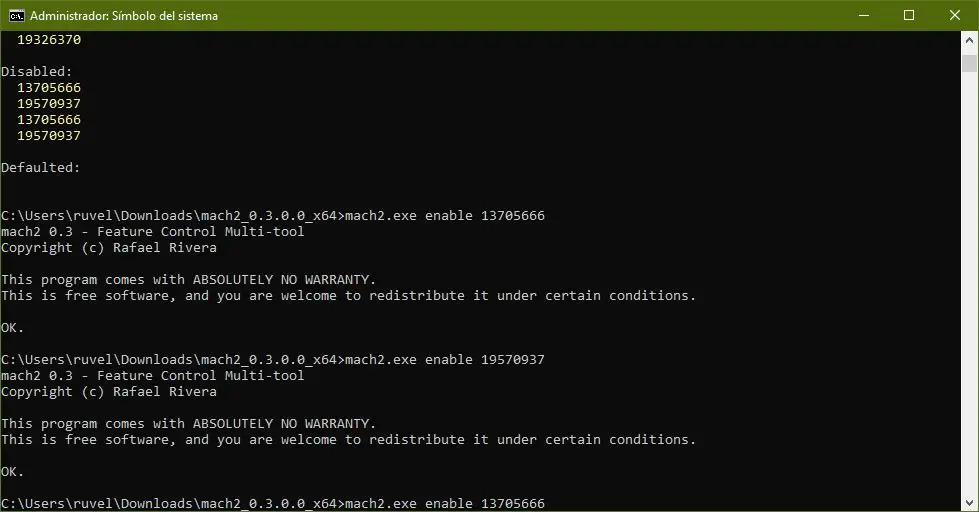979x512 pixels.
Task: Maximize the command prompt window
Action: (909, 15)
